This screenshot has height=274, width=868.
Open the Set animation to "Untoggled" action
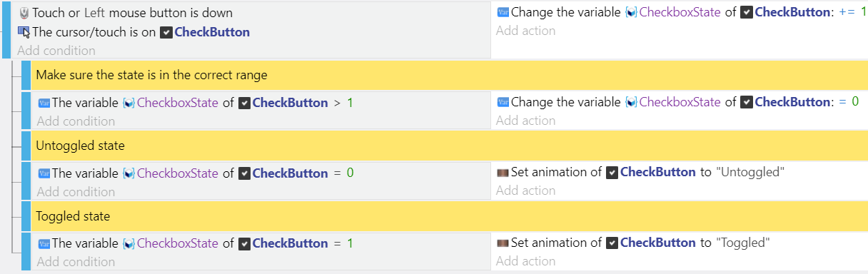pyautogui.click(x=641, y=172)
